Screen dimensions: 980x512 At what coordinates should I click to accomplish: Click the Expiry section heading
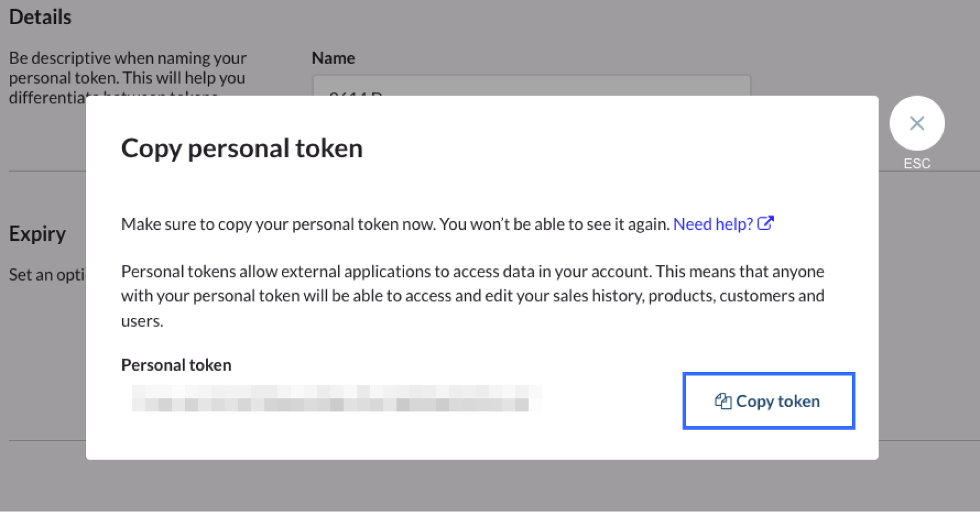[37, 233]
